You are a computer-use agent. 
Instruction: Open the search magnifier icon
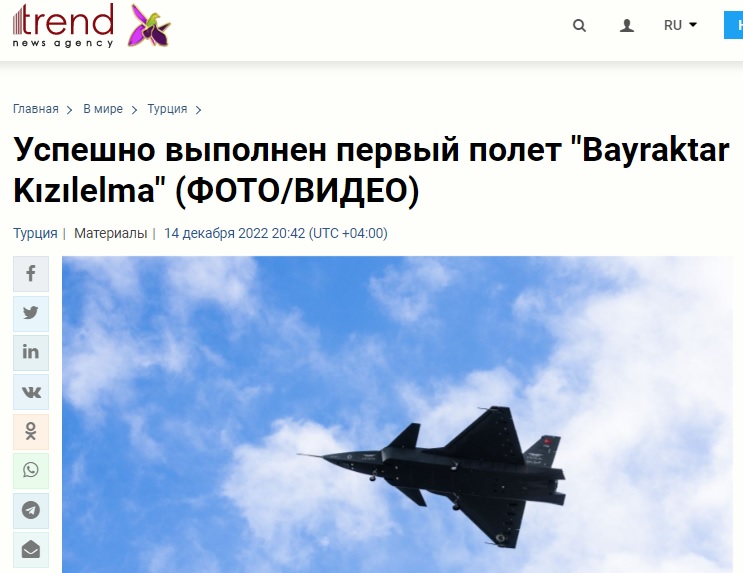579,25
